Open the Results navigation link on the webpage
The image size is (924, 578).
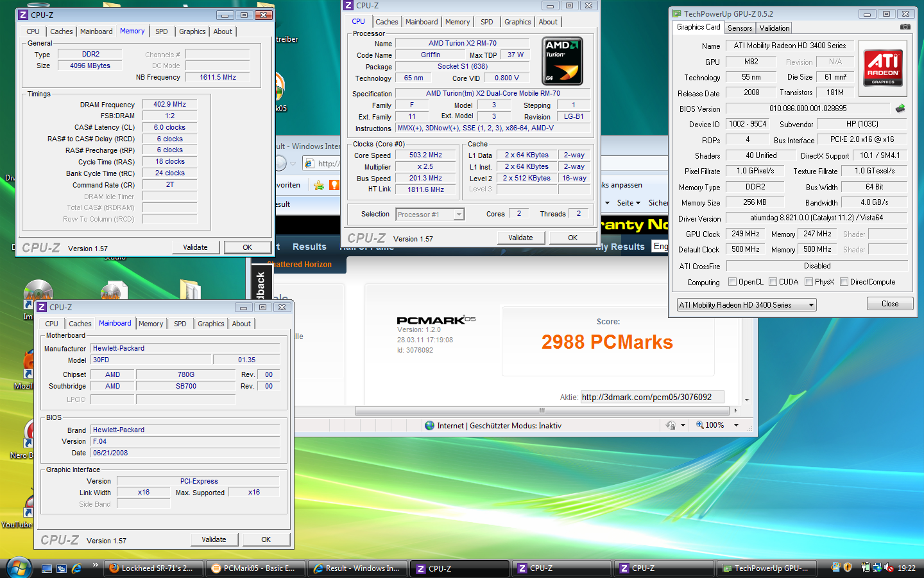click(x=309, y=247)
